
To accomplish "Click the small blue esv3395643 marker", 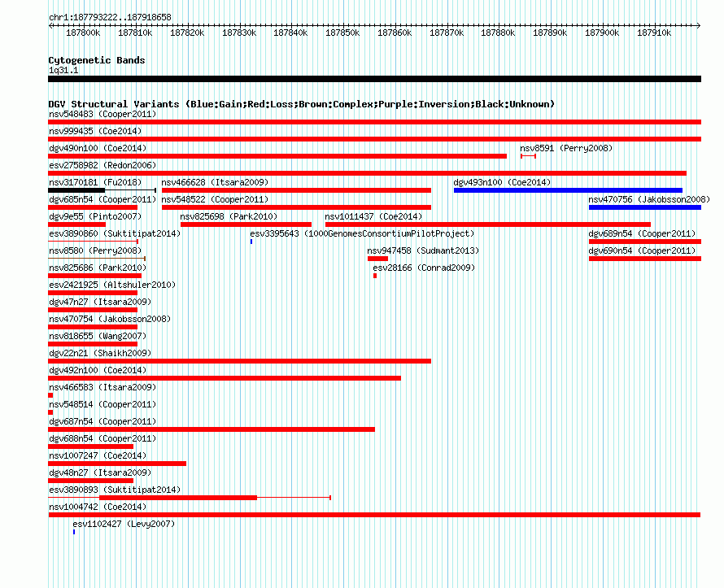I will click(x=251, y=242).
